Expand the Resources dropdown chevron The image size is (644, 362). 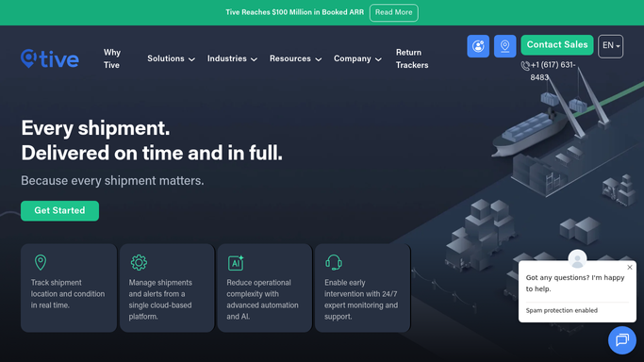[319, 59]
